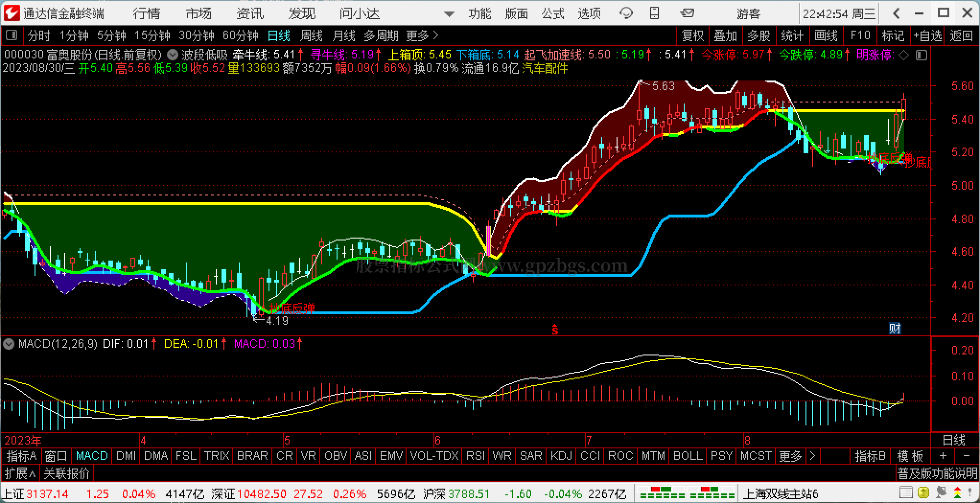Open the 窗口 layout selector
980x503 pixels.
57,456
